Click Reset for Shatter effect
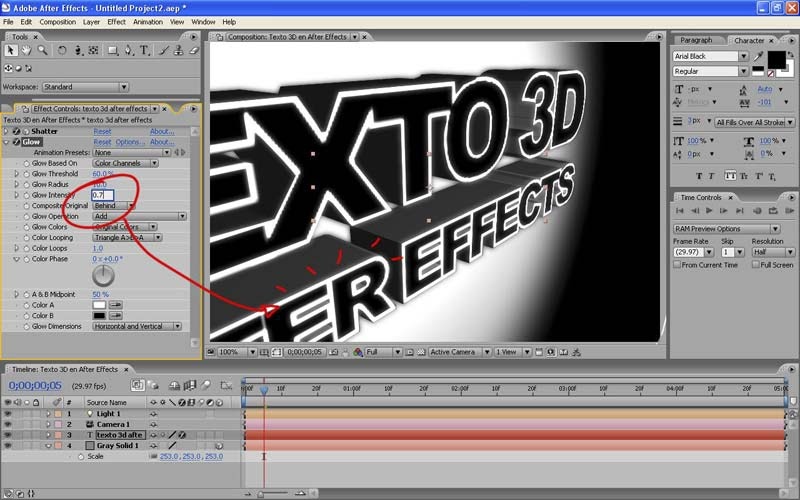800x500 pixels. point(102,131)
